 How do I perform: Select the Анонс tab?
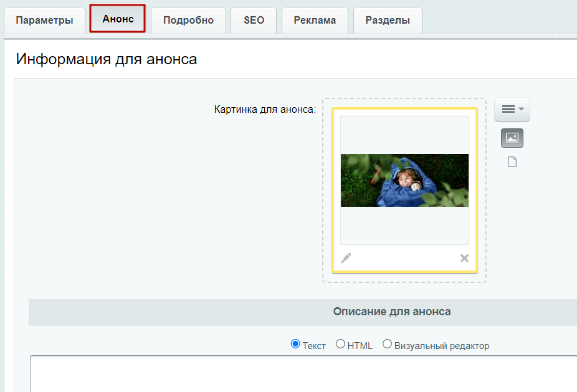click(x=118, y=19)
